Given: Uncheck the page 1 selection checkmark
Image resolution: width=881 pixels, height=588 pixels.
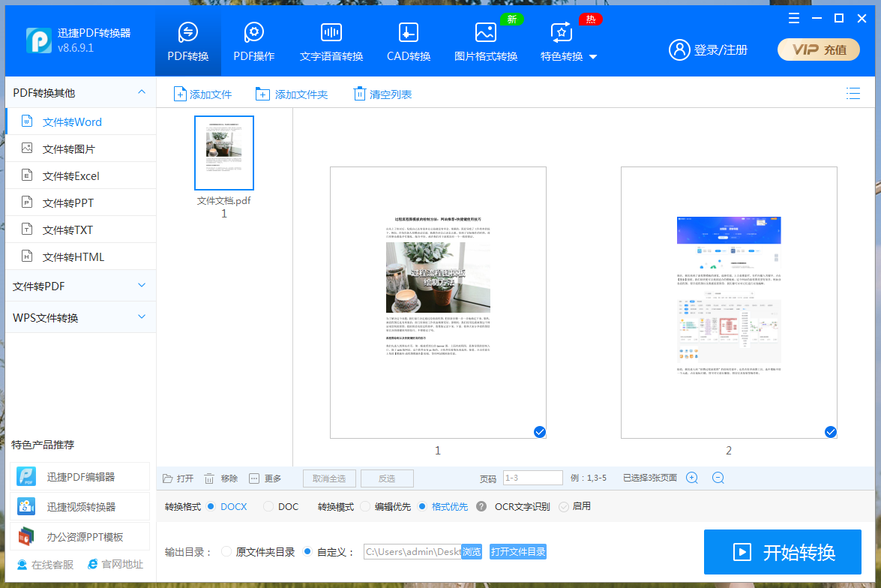Looking at the screenshot, I should click(539, 432).
